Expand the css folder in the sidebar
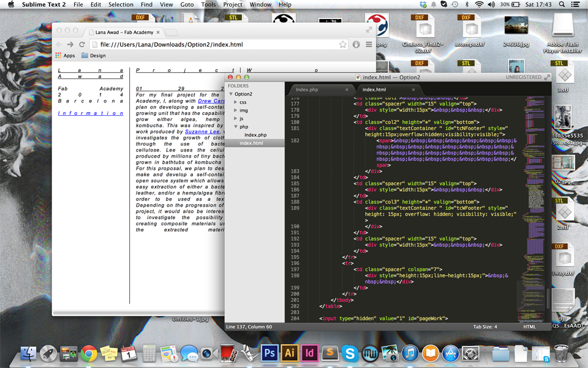The image size is (588, 368). 235,102
